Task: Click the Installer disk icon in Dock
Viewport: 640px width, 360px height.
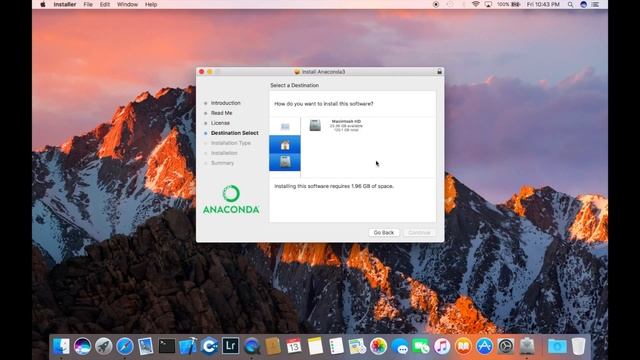Action: click(x=527, y=347)
